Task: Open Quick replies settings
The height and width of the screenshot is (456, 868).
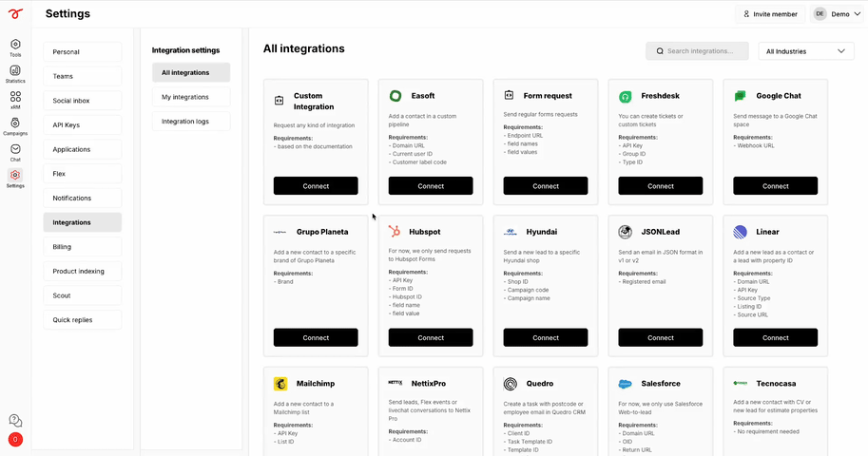Action: point(83,320)
